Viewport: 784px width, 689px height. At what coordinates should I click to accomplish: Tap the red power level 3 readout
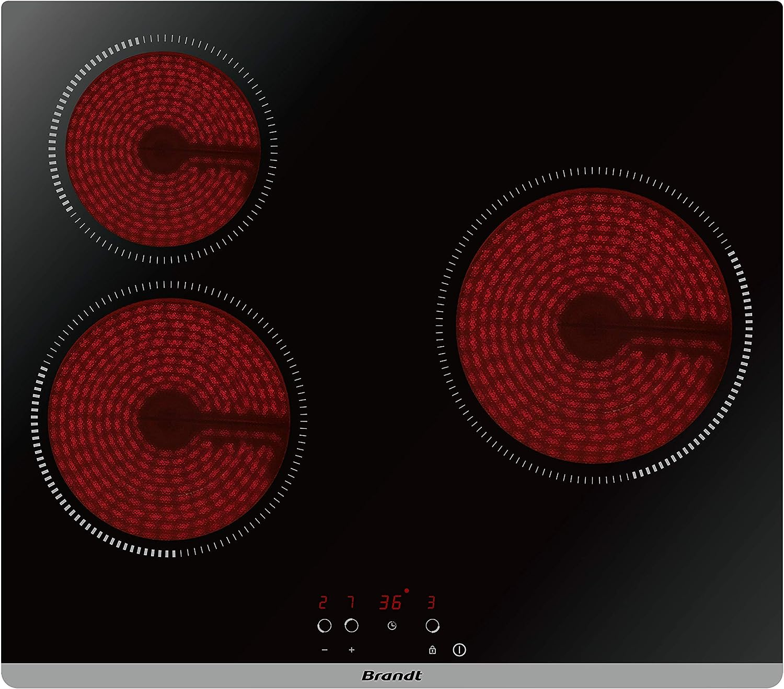(431, 602)
